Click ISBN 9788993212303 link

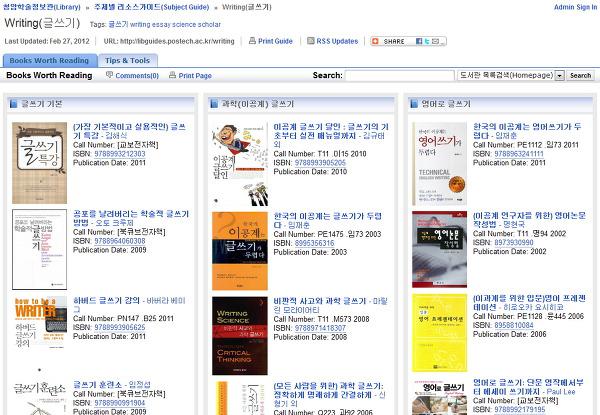point(120,154)
